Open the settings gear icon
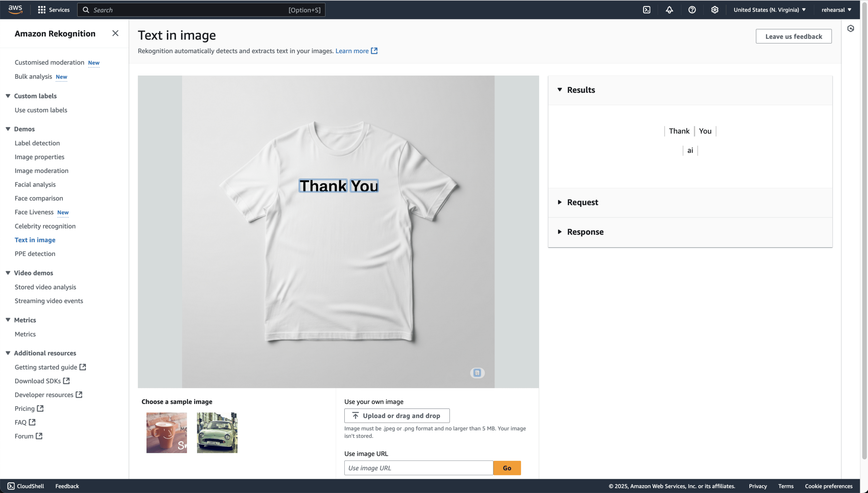 pos(715,10)
